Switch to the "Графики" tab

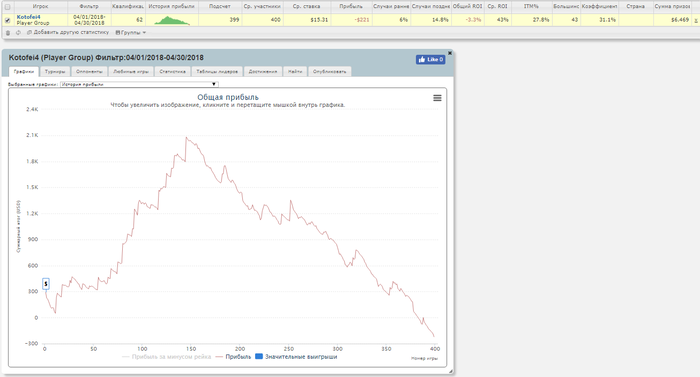(x=24, y=71)
